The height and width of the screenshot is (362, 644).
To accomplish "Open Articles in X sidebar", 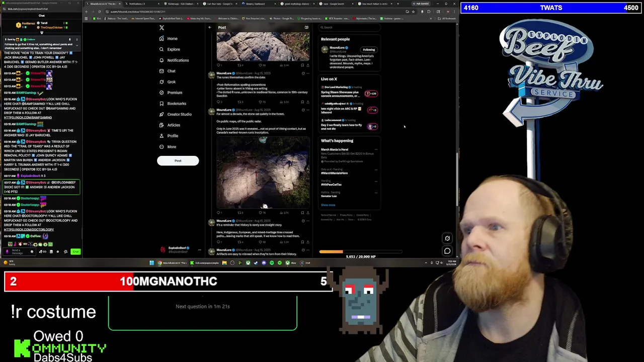I will 170,125.
